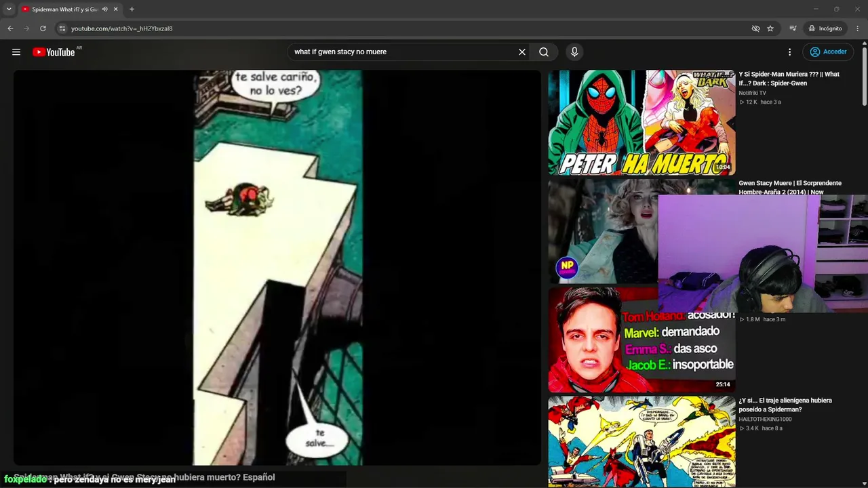Run search with the magnifier button

pos(544,52)
